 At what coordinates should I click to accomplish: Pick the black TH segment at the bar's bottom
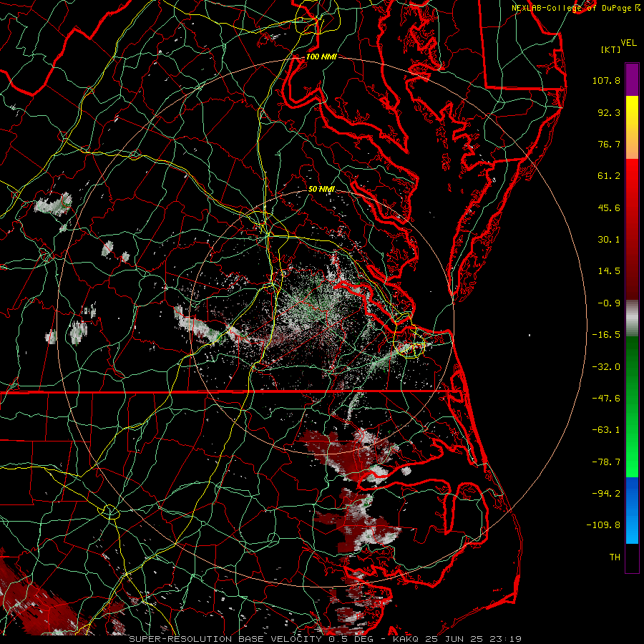tap(632, 557)
